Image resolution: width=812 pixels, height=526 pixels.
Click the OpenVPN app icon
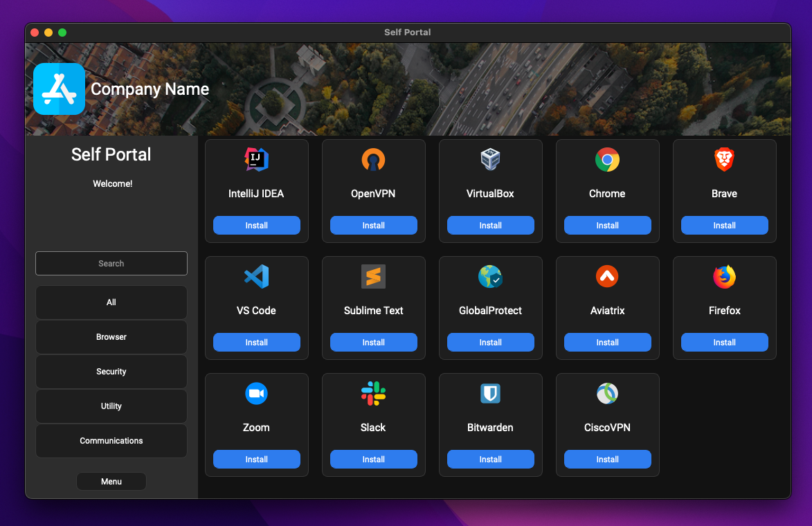tap(373, 159)
